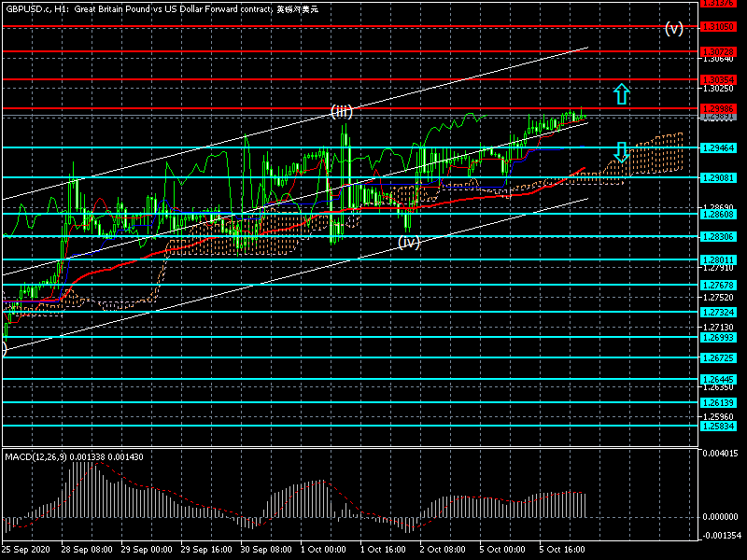Click the 5 Oct 16:00 time label

click(562, 550)
